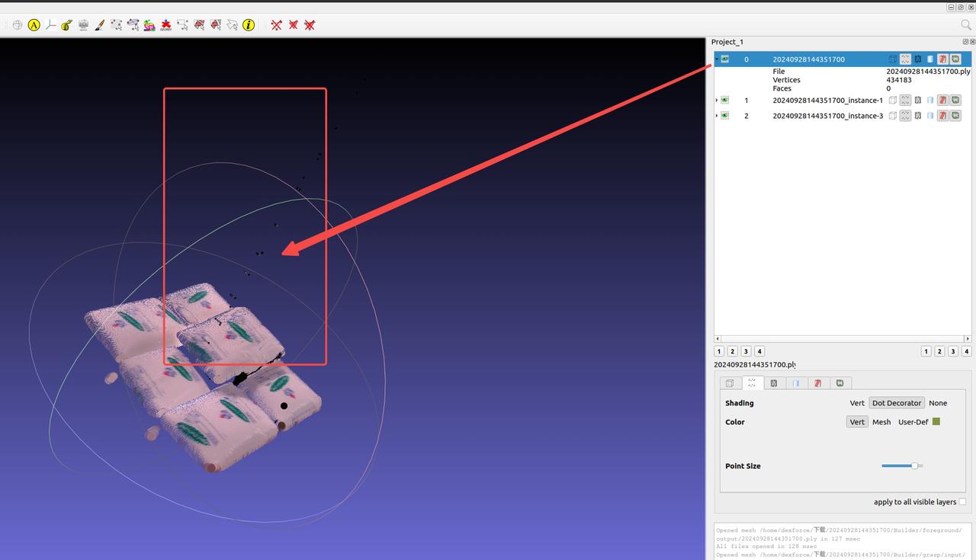Collapse the layer 0 details tree
The image size is (976, 560).
(717, 59)
